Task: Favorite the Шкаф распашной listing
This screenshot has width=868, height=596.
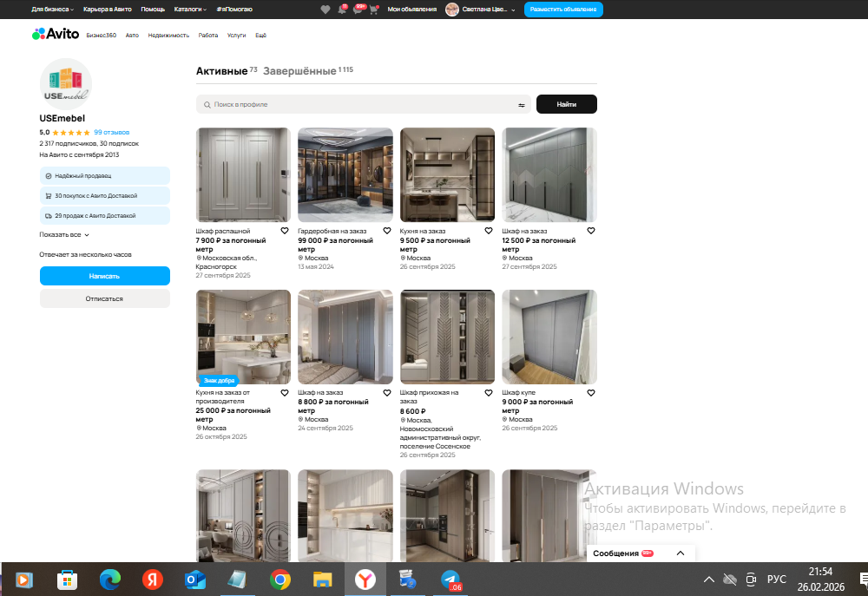Action: (285, 231)
